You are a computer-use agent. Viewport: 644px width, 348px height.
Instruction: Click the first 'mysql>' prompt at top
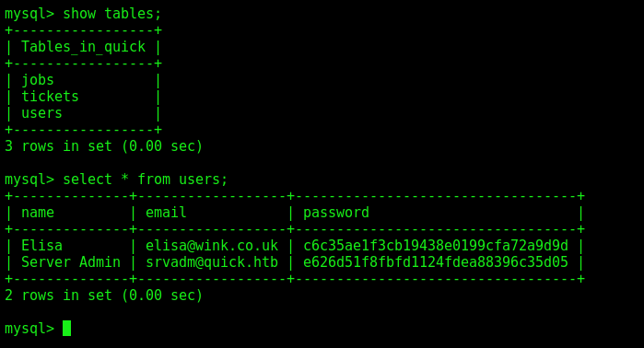tap(29, 14)
